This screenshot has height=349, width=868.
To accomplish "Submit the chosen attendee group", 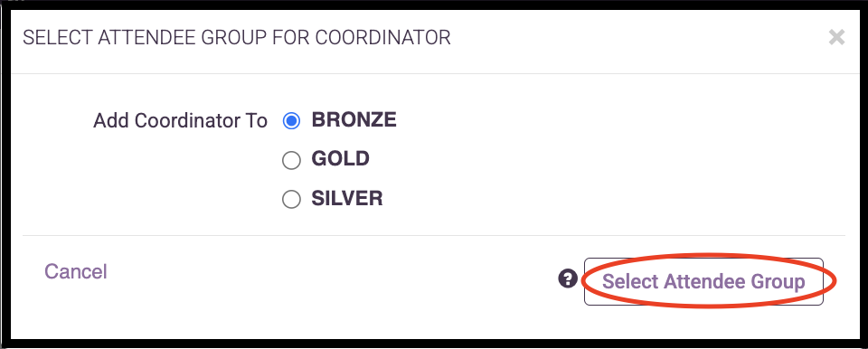I will coord(703,281).
